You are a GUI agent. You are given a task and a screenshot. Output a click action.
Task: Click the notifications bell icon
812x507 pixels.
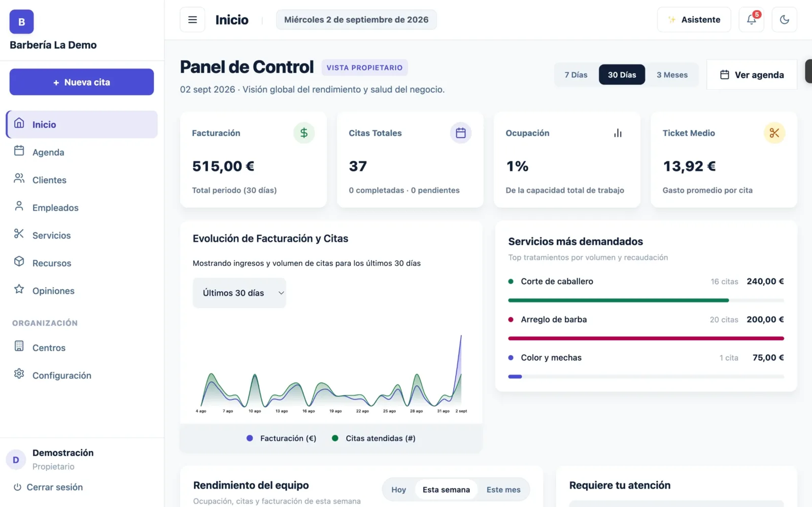coord(752,20)
